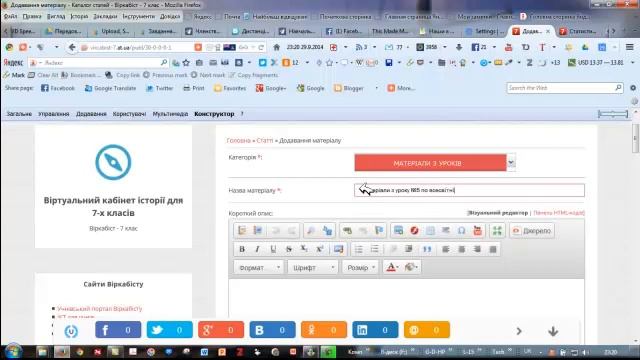
Task: Open text color picker
Action: point(392,267)
